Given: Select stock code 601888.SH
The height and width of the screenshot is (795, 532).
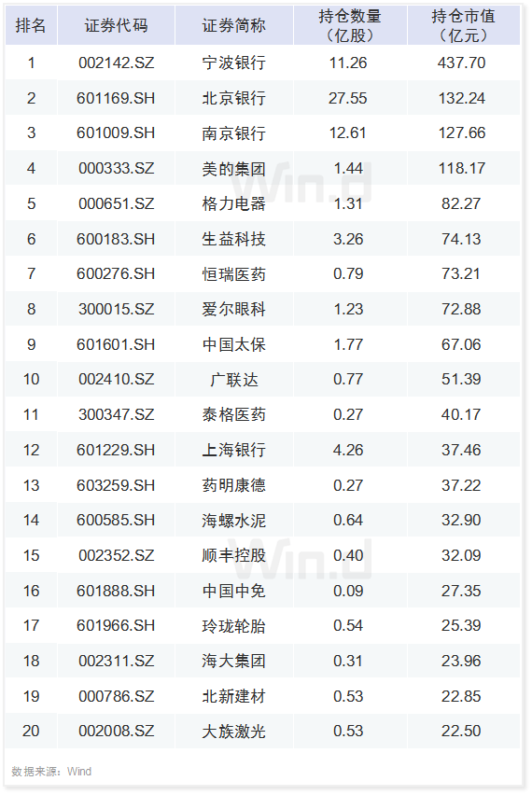Looking at the screenshot, I should point(116,592).
